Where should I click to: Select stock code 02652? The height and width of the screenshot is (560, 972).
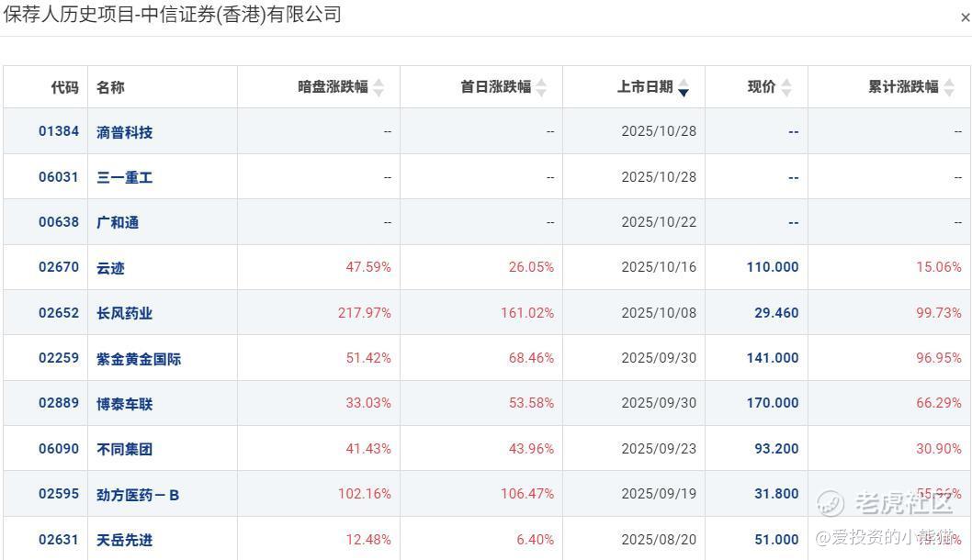tap(59, 313)
